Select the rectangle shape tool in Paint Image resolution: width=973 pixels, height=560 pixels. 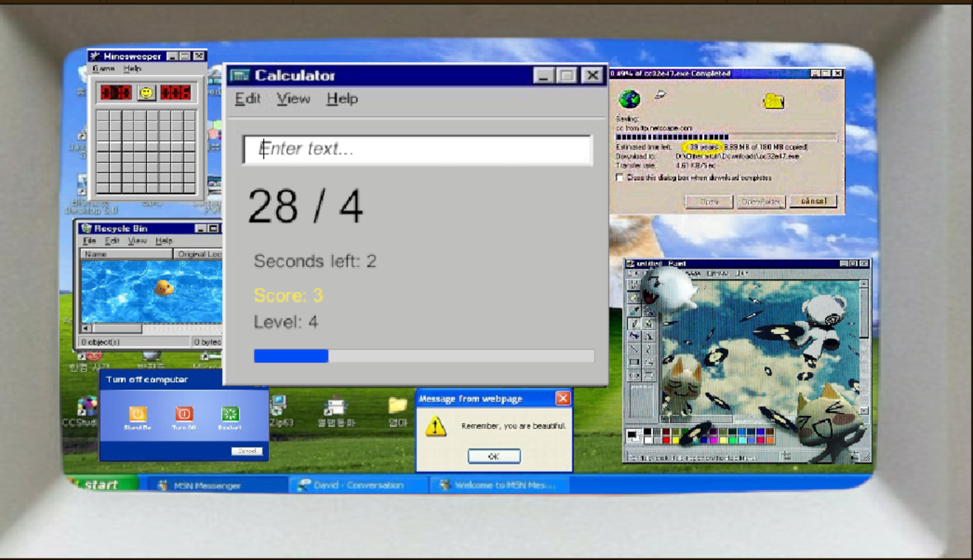coord(634,362)
